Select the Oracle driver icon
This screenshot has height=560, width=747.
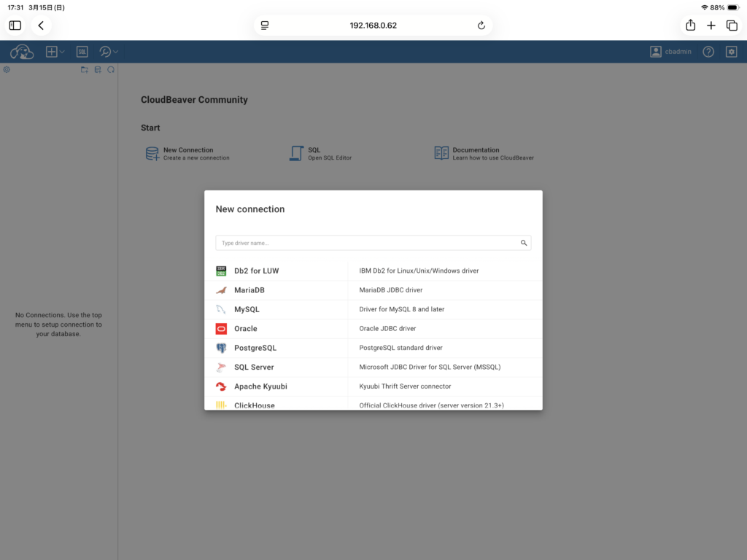coord(221,329)
